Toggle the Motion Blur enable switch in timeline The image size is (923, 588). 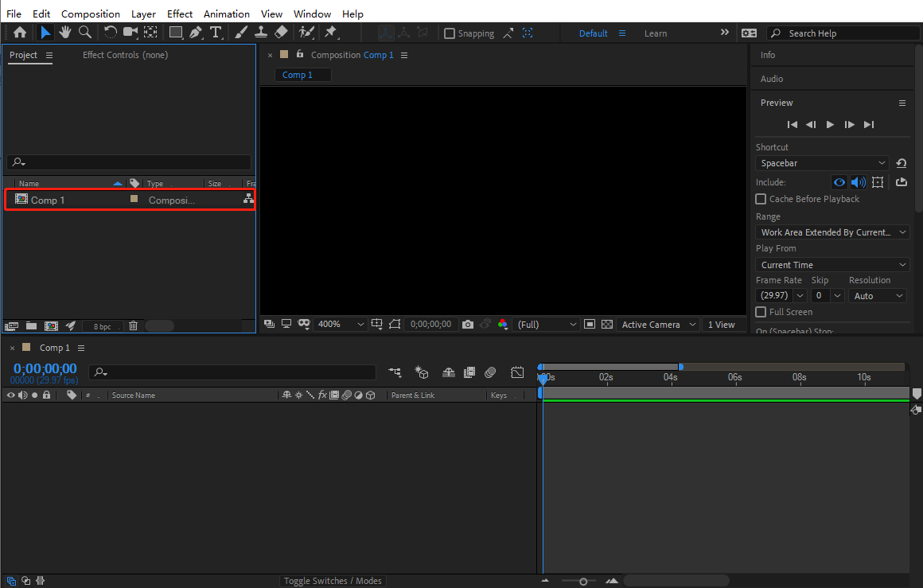coord(490,372)
